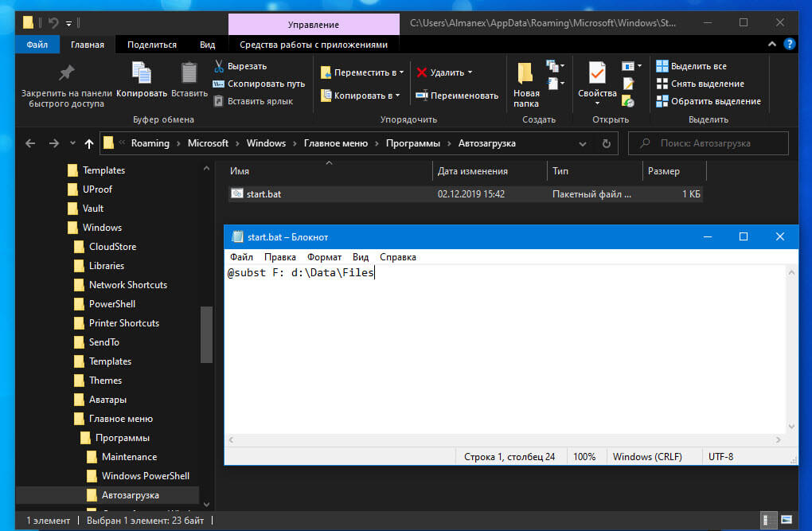The height and width of the screenshot is (531, 812).
Task: Collapse the ribbon with the chevron
Action: pos(771,44)
